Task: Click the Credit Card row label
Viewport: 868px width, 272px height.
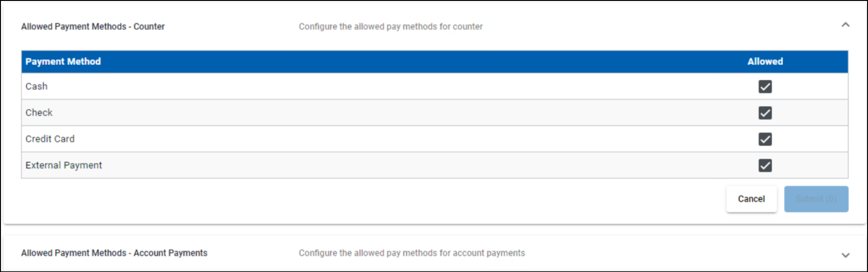Action: tap(50, 139)
